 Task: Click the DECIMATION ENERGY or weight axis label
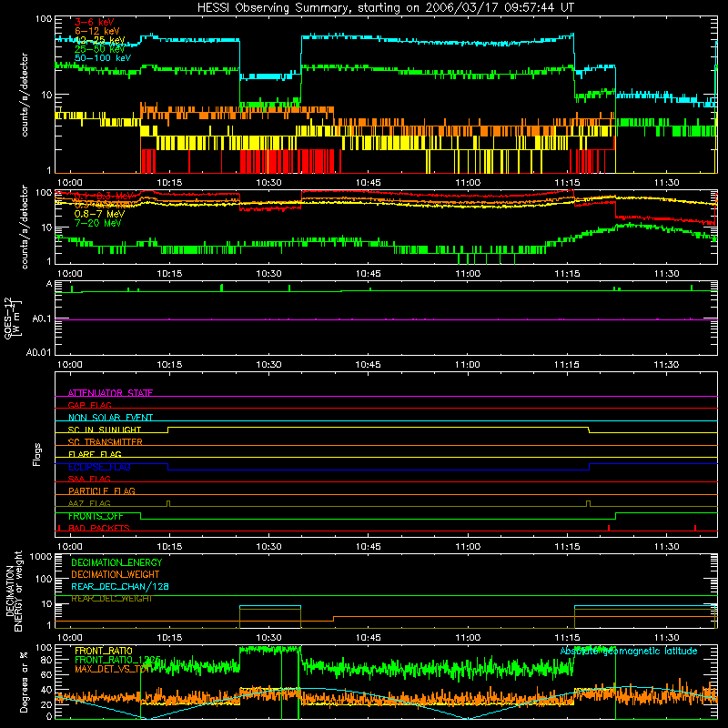pyautogui.click(x=14, y=591)
